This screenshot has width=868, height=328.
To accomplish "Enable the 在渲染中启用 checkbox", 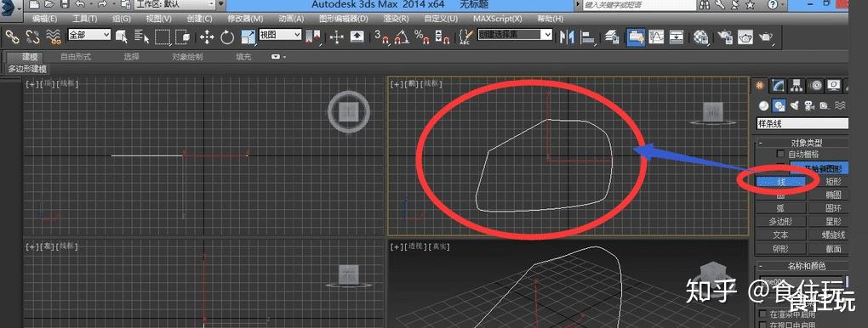I will tap(762, 314).
